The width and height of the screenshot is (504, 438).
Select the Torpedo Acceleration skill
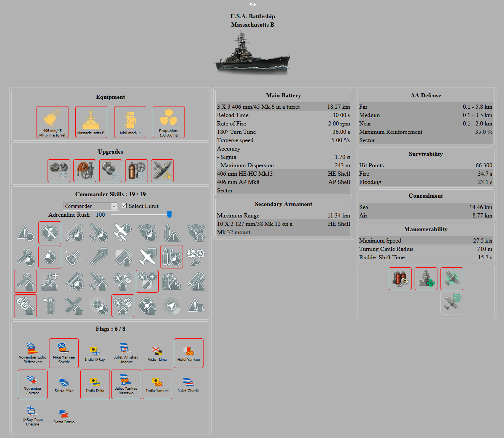point(99,257)
